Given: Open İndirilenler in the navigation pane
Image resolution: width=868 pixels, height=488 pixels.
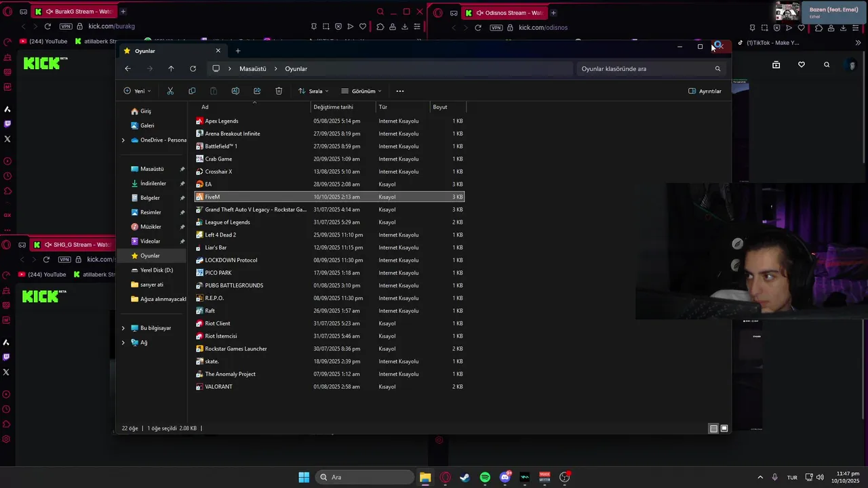Looking at the screenshot, I should point(153,184).
